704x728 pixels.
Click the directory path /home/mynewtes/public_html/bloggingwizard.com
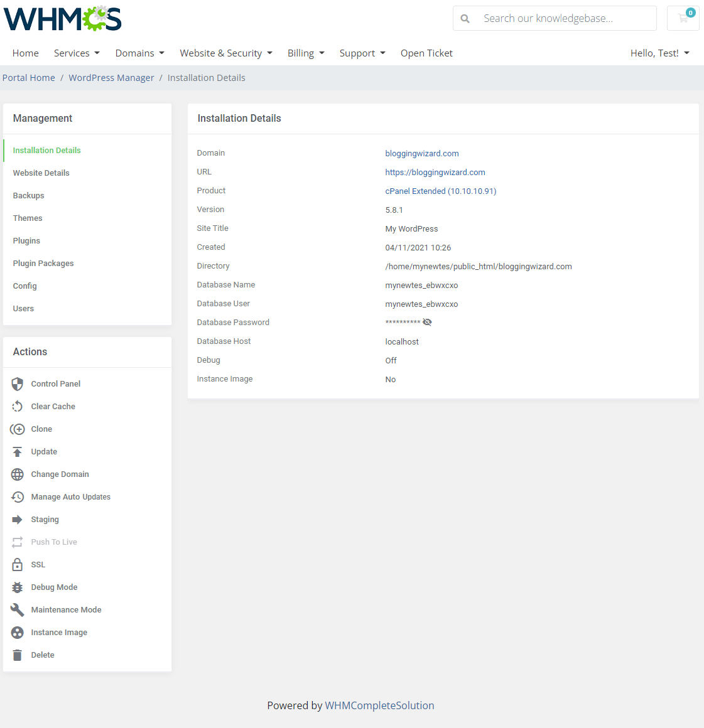[x=478, y=267]
